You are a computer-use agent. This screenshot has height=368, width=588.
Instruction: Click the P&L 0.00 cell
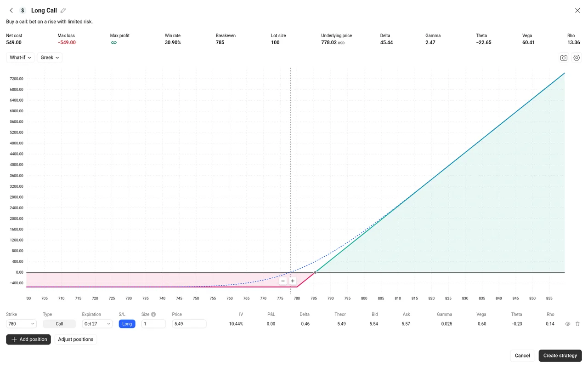click(x=271, y=324)
